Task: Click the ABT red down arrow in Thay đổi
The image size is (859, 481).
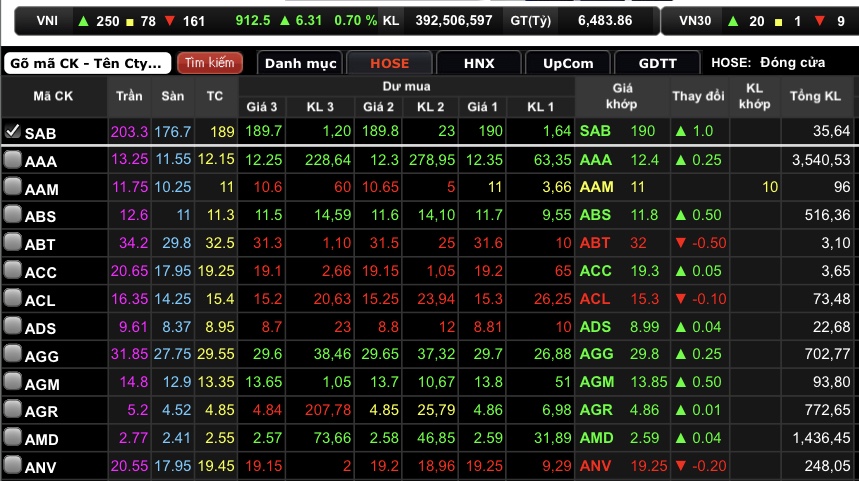Action: pos(681,242)
